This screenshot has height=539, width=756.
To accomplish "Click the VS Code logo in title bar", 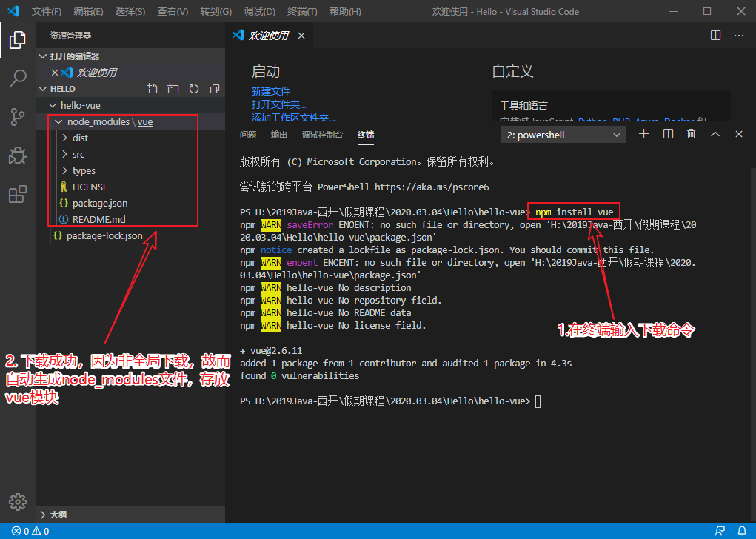I will coord(13,10).
